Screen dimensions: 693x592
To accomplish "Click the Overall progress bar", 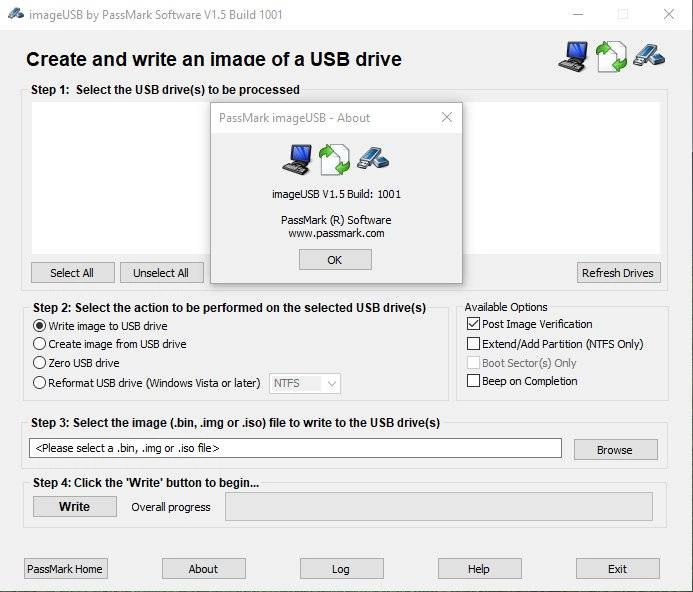I will [438, 507].
